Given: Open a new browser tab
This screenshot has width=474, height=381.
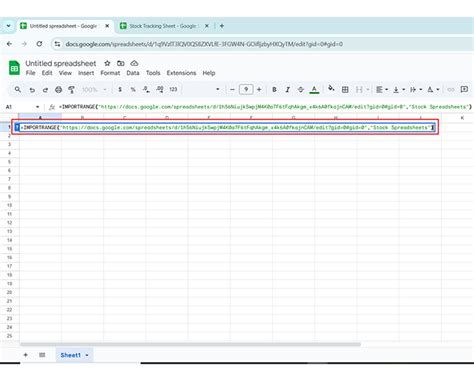Looking at the screenshot, I should [x=222, y=26].
